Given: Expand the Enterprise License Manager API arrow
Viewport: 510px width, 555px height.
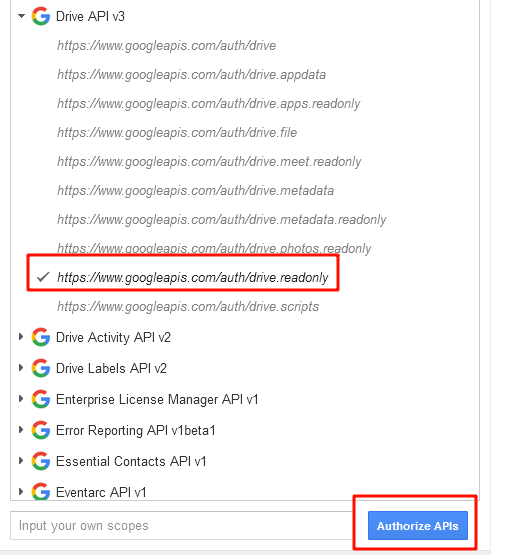Looking at the screenshot, I should coord(21,399).
